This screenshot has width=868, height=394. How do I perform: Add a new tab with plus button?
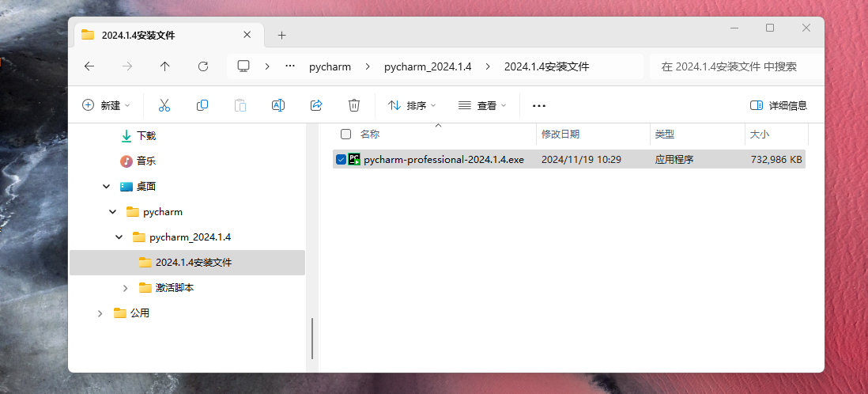coord(281,35)
